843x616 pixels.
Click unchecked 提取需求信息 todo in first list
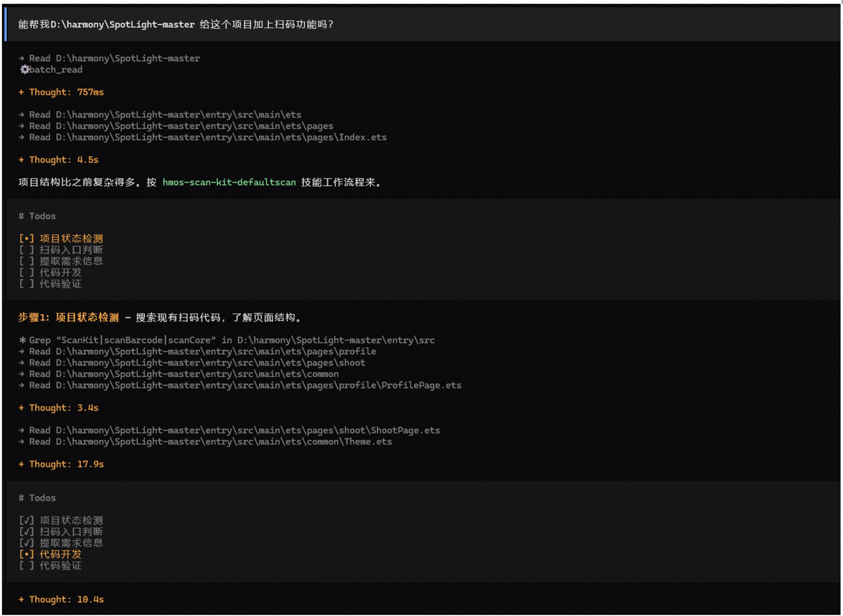61,261
